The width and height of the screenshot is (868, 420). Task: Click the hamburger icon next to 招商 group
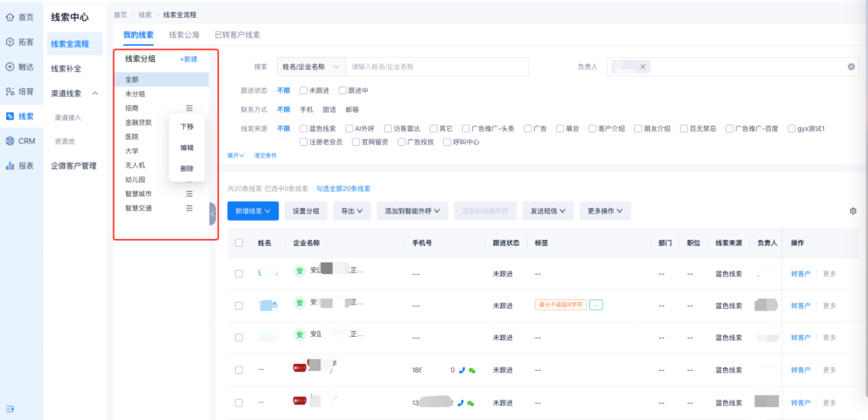pos(190,108)
